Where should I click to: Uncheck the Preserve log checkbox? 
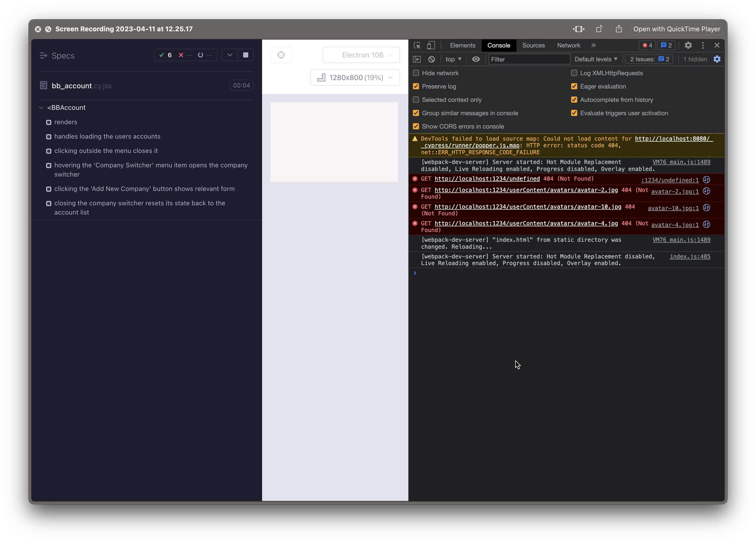416,86
